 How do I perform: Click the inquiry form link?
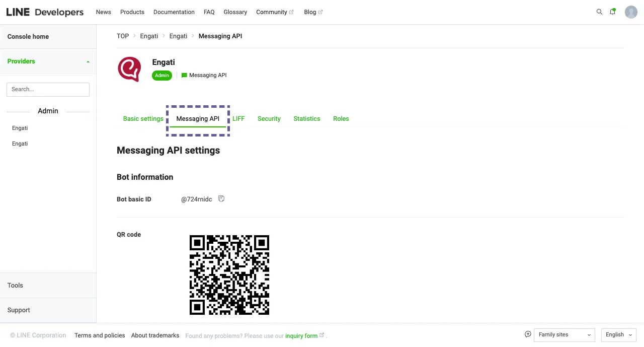[x=301, y=336]
